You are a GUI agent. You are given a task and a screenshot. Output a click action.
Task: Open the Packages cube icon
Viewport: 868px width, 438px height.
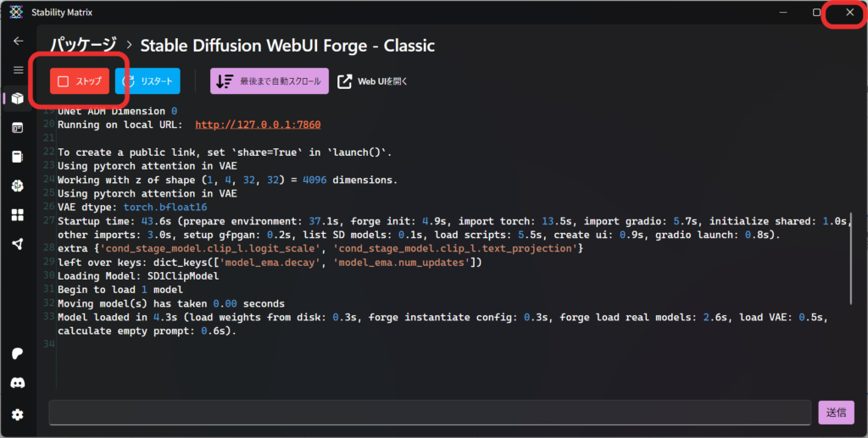pyautogui.click(x=18, y=98)
